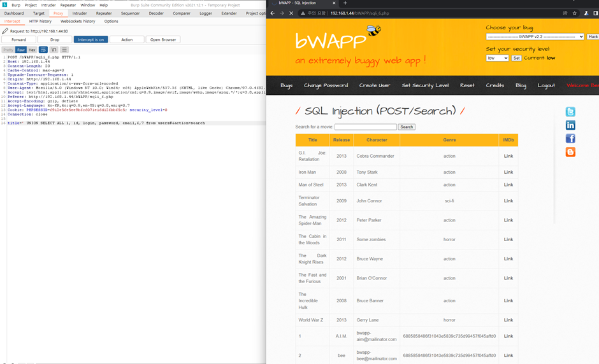This screenshot has height=364, width=599.
Task: Open the HTTP history sub-tab
Action: [x=40, y=22]
